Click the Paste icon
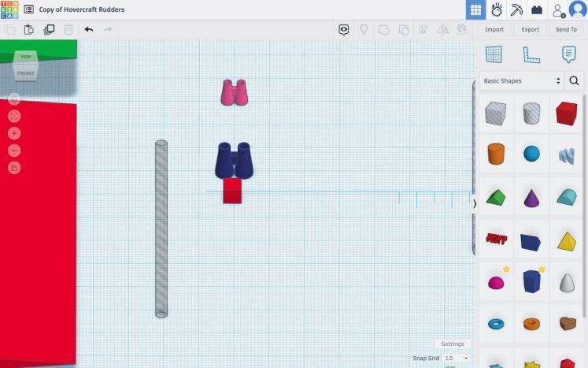The height and width of the screenshot is (368, 588). 29,30
